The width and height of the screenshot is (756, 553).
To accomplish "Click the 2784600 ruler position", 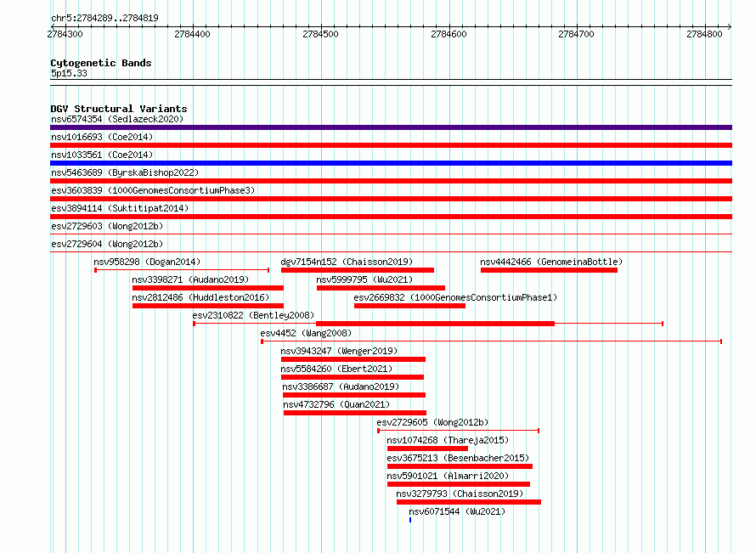I will click(x=449, y=34).
